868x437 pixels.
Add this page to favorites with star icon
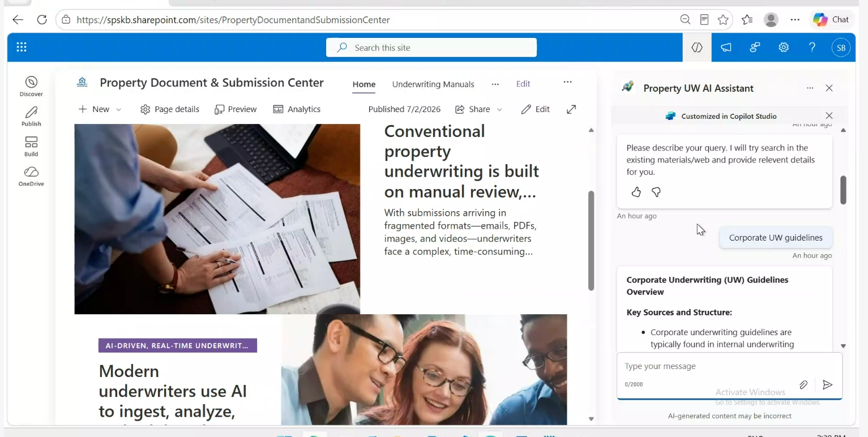pos(723,20)
